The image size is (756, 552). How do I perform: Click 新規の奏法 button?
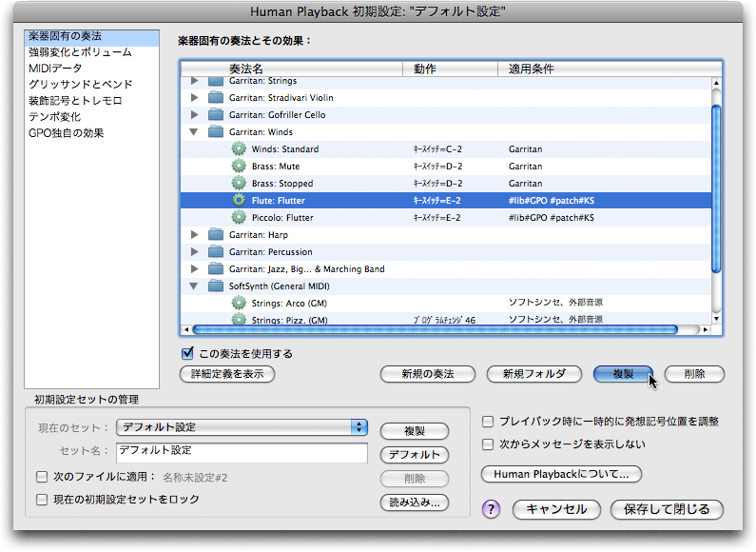tap(428, 374)
